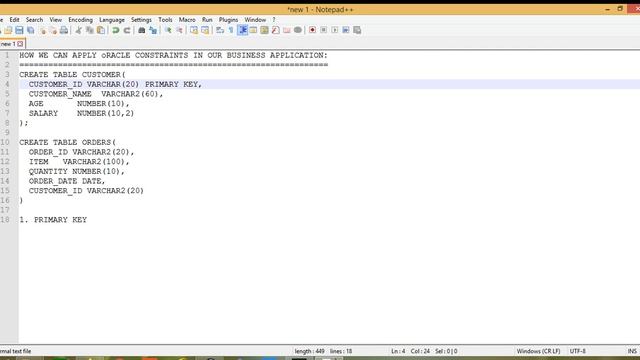Click the Playback macro icon
This screenshot has width=640, height=360.
coord(335,30)
